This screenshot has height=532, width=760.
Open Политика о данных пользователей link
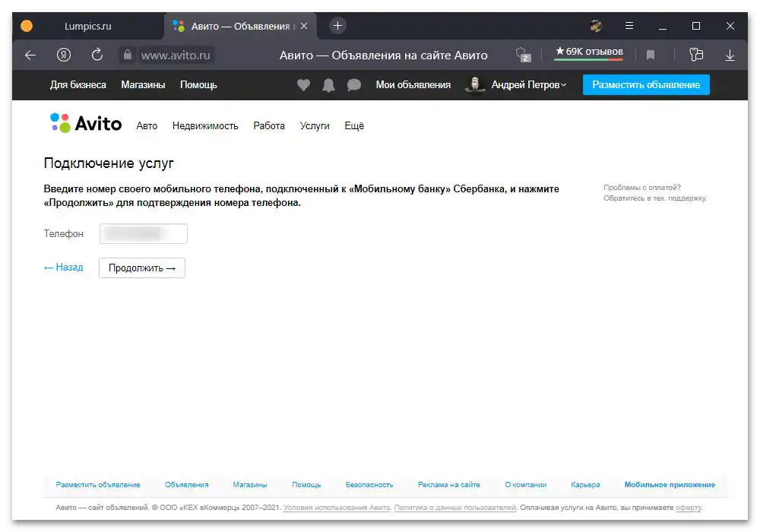point(455,508)
